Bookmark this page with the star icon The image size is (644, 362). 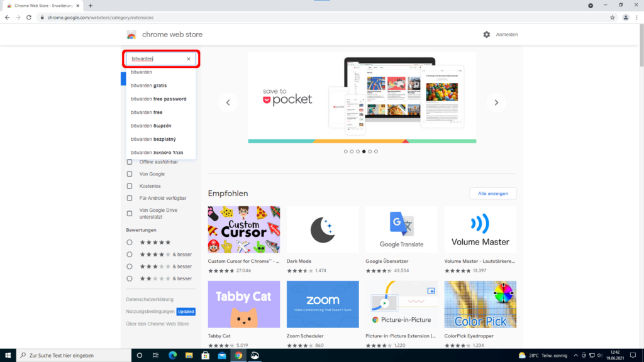coord(613,18)
